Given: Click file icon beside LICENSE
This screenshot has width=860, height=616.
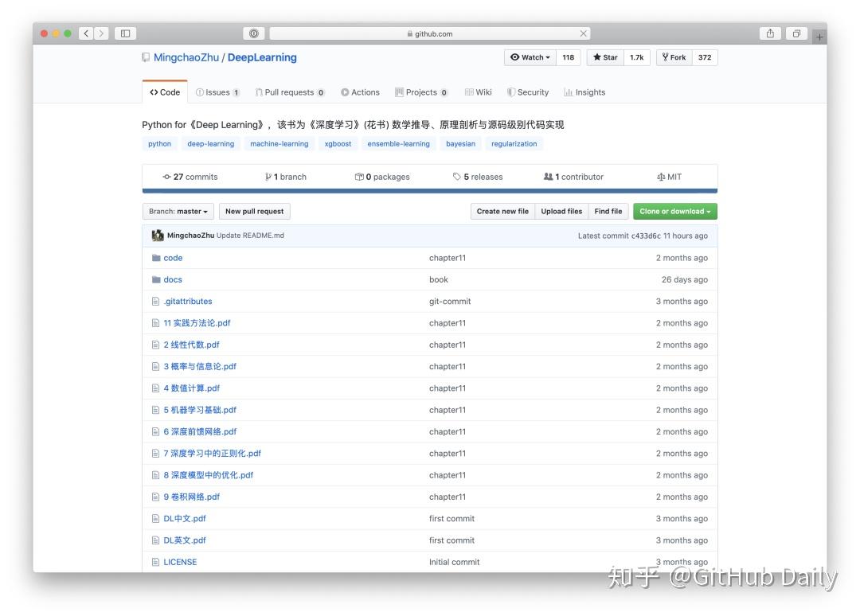Looking at the screenshot, I should 156,562.
